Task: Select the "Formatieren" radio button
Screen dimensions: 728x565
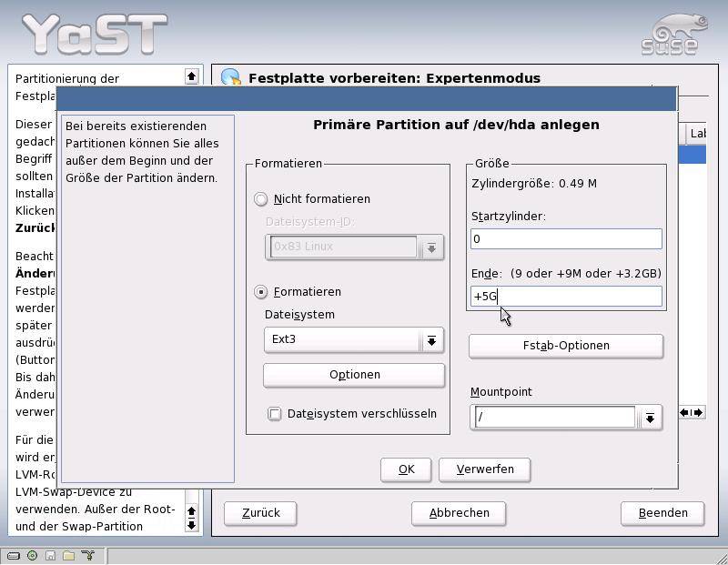Action: (261, 292)
